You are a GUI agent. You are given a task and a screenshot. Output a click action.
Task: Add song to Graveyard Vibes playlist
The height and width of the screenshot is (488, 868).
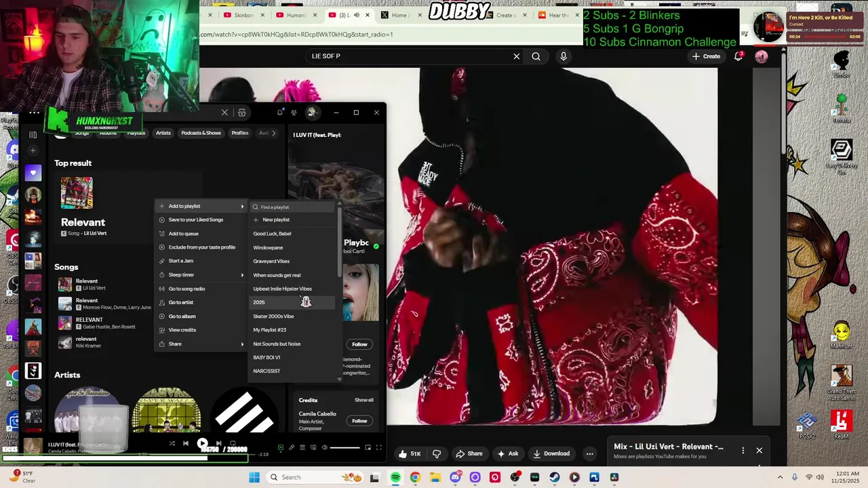point(292,261)
